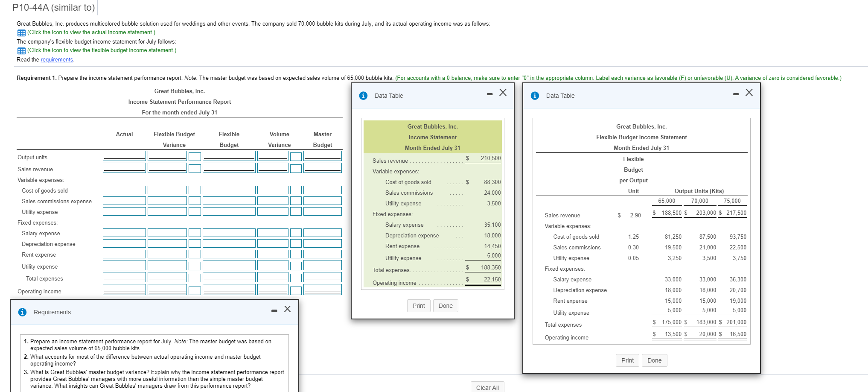This screenshot has height=392, width=868.
Task: Click the Operating income Master Budget field
Action: 323,290
